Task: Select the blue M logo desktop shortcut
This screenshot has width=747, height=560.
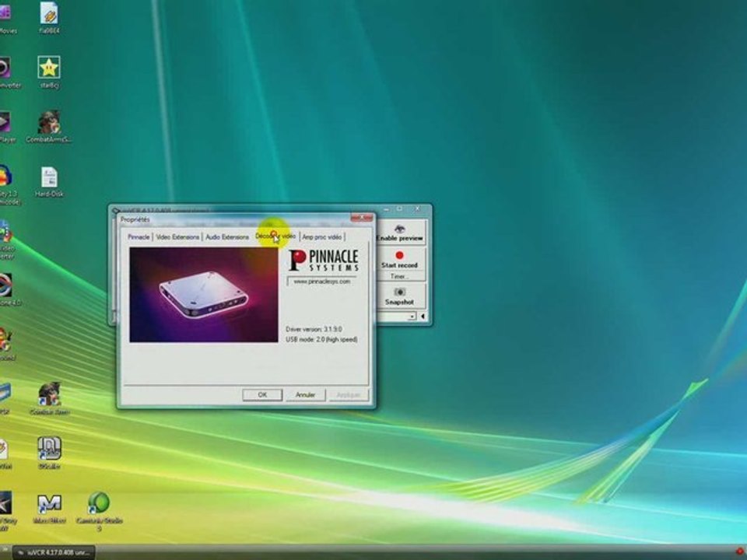Action: (49, 509)
